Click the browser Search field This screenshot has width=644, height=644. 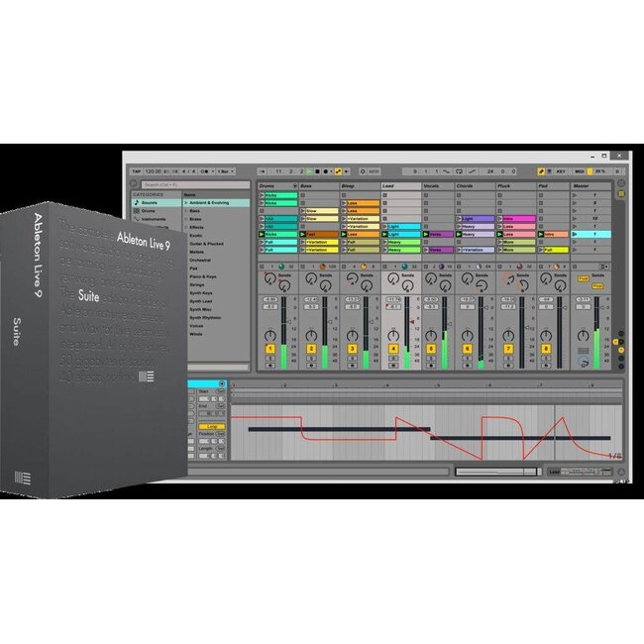click(195, 185)
